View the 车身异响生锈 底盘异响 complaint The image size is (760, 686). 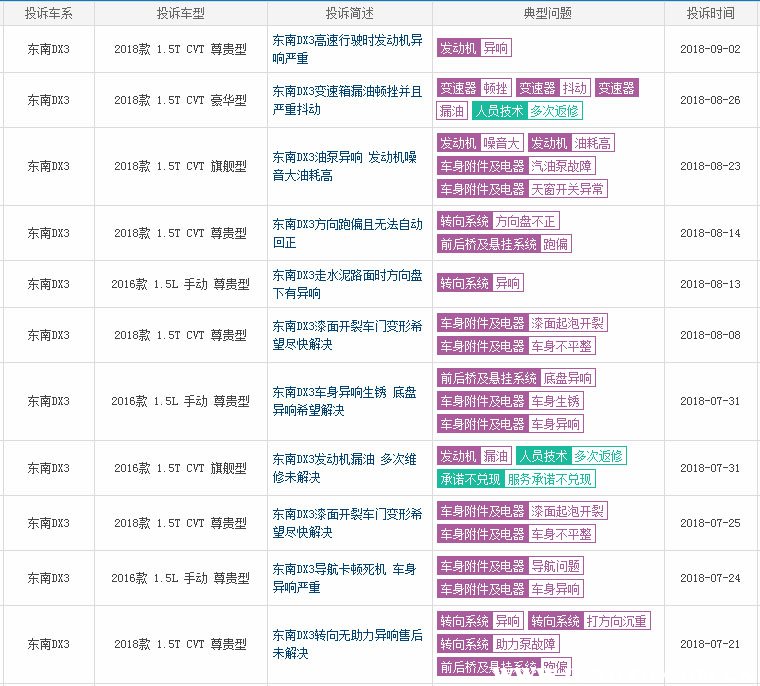(x=347, y=401)
